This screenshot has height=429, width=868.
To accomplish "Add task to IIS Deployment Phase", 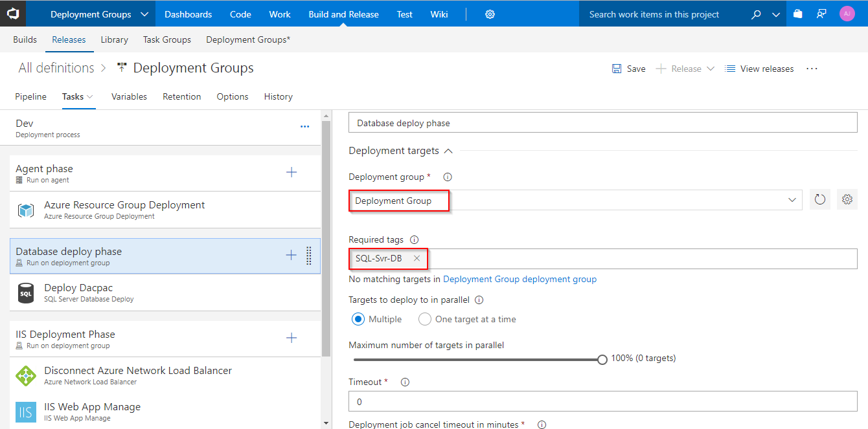I will pyautogui.click(x=291, y=338).
